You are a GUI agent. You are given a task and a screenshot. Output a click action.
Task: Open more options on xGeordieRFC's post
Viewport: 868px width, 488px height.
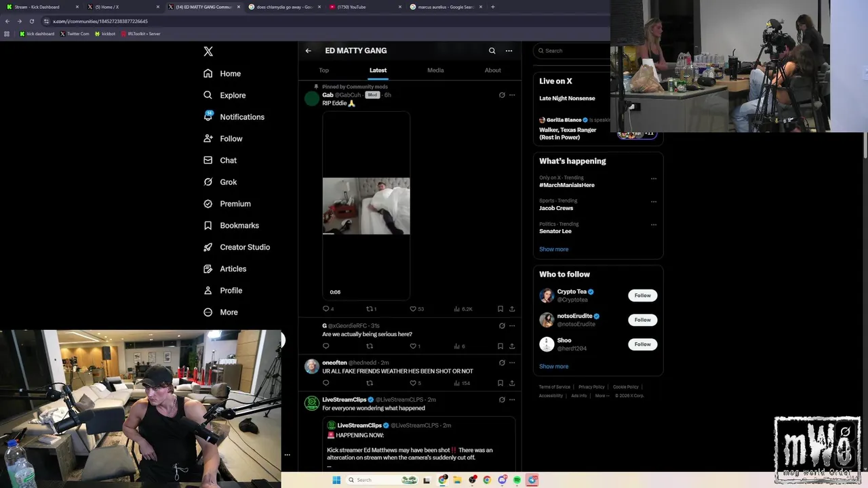click(x=512, y=325)
